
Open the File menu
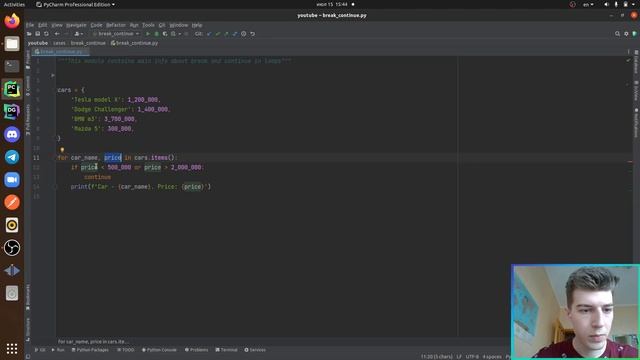click(30, 25)
